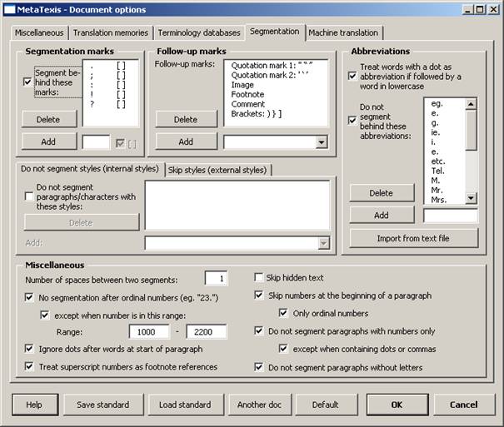Screen dimensions: 504x427
Task: Click the new segmentation mark input field
Action: 96,142
